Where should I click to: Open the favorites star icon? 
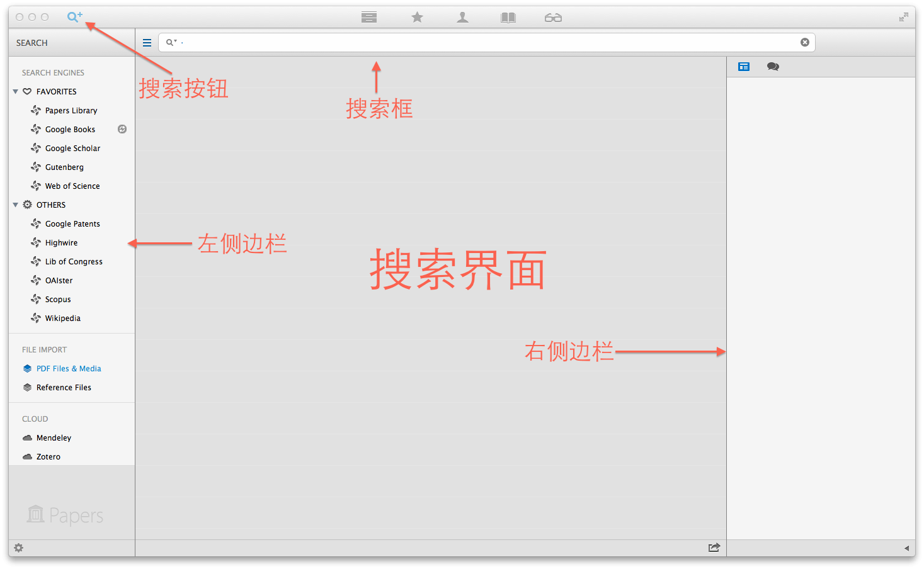[x=417, y=18]
